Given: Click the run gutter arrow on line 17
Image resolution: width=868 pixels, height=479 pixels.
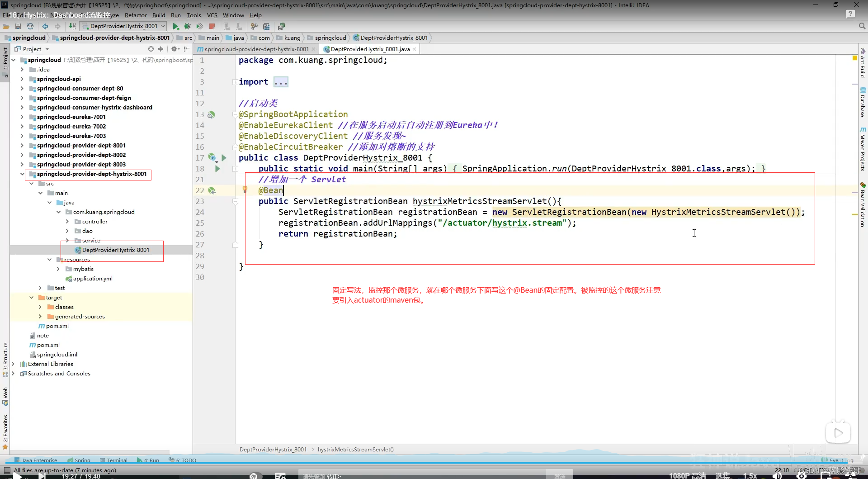Looking at the screenshot, I should tap(224, 158).
